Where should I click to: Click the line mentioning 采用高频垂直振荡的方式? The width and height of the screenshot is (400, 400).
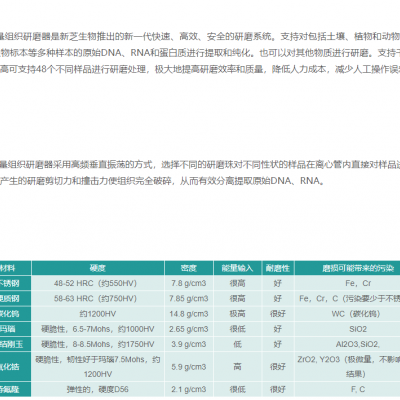click(200, 164)
